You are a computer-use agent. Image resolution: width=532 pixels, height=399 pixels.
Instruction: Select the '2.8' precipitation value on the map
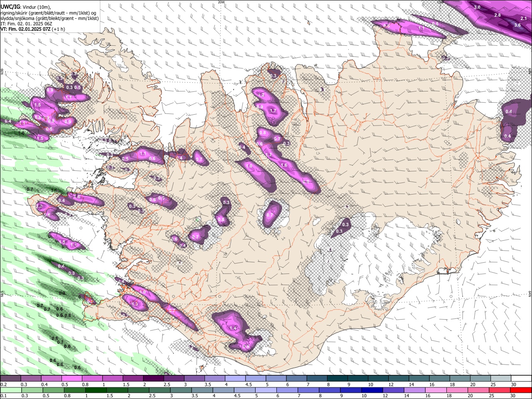point(498,15)
